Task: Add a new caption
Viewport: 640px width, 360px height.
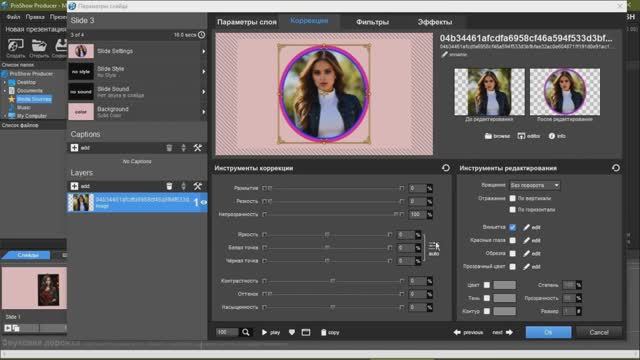Action: point(80,148)
